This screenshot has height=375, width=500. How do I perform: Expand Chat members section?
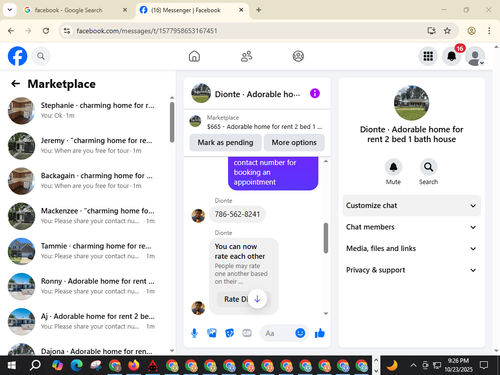tap(411, 227)
